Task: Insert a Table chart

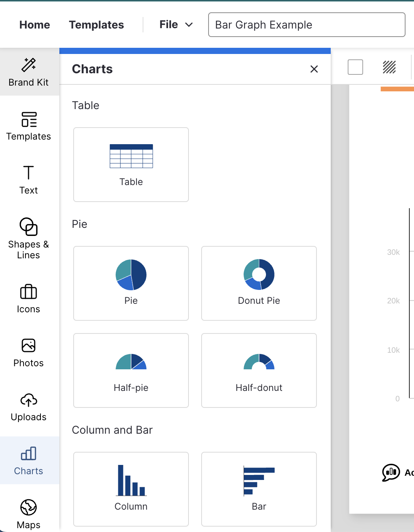Action: click(131, 164)
